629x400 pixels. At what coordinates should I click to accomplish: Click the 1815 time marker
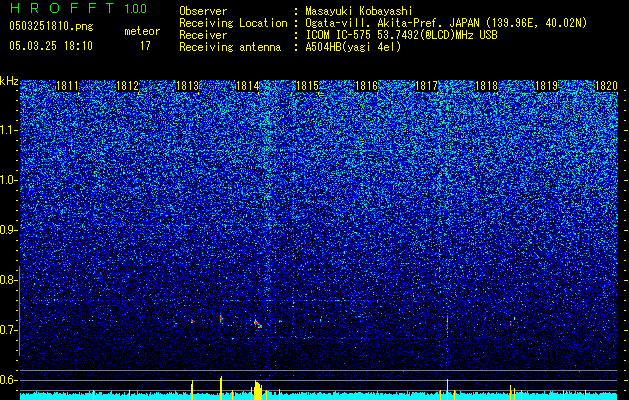tap(307, 86)
